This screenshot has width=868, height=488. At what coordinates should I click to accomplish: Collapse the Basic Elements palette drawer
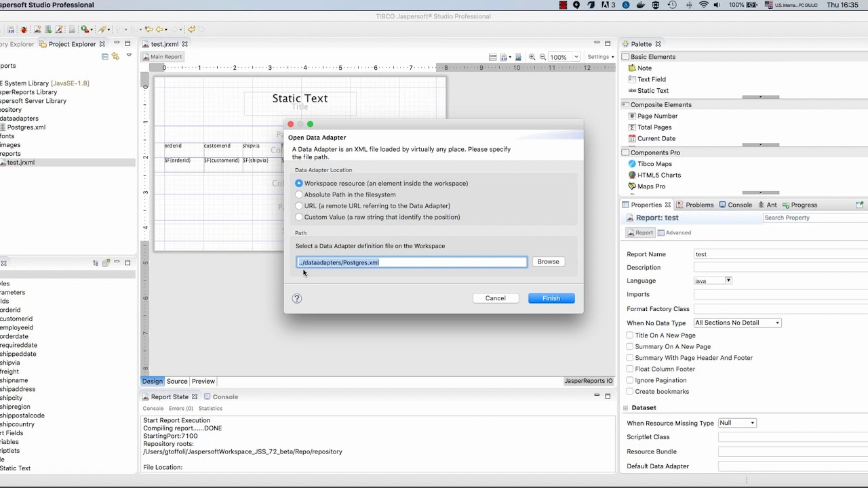coord(745,57)
